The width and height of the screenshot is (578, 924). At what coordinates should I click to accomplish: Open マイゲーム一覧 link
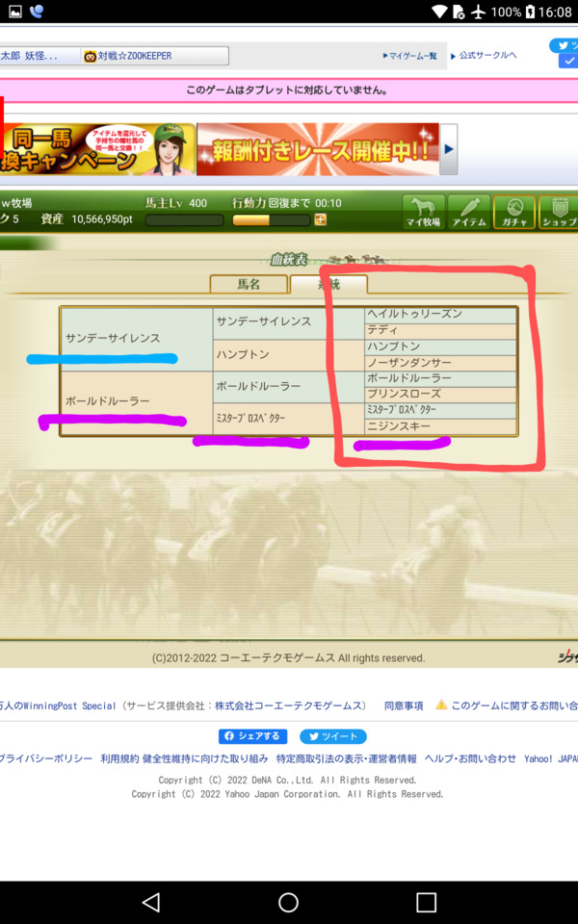[410, 56]
